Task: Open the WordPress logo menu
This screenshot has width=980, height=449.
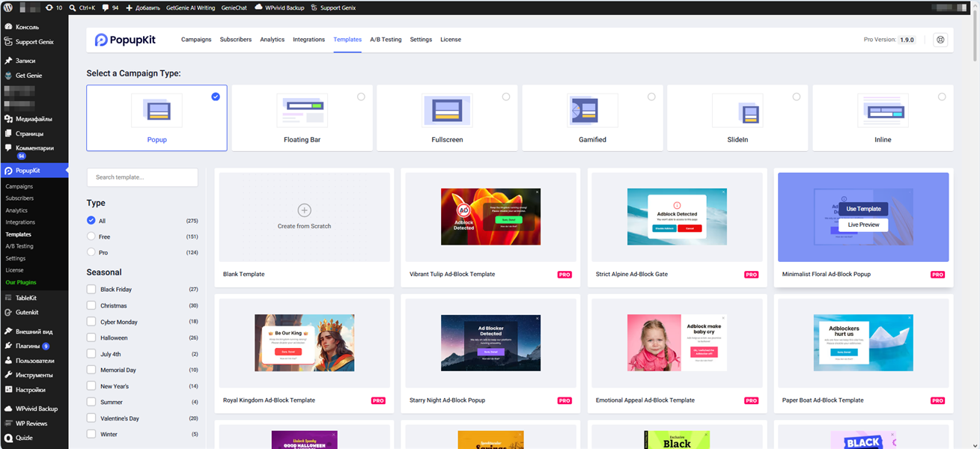Action: point(9,7)
